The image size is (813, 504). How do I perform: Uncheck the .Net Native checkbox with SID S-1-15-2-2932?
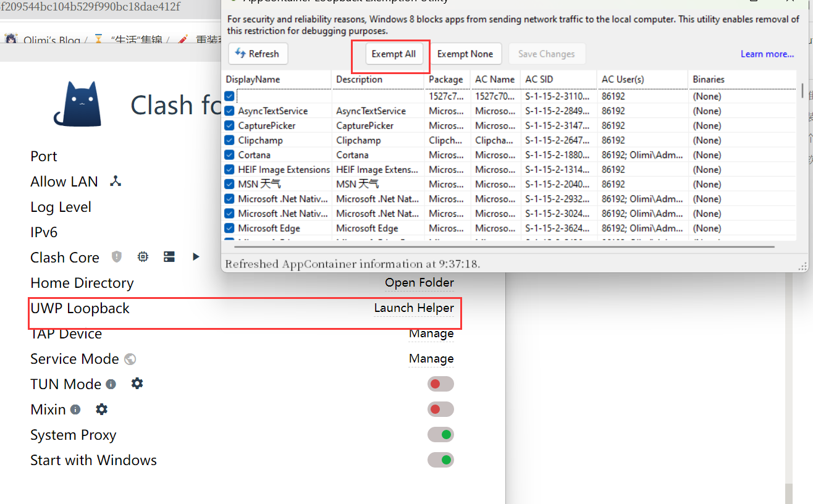[x=229, y=199]
